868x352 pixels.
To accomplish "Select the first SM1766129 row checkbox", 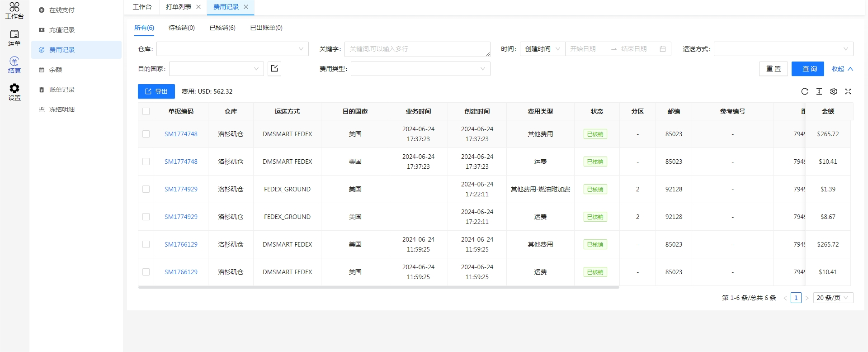I will (146, 244).
